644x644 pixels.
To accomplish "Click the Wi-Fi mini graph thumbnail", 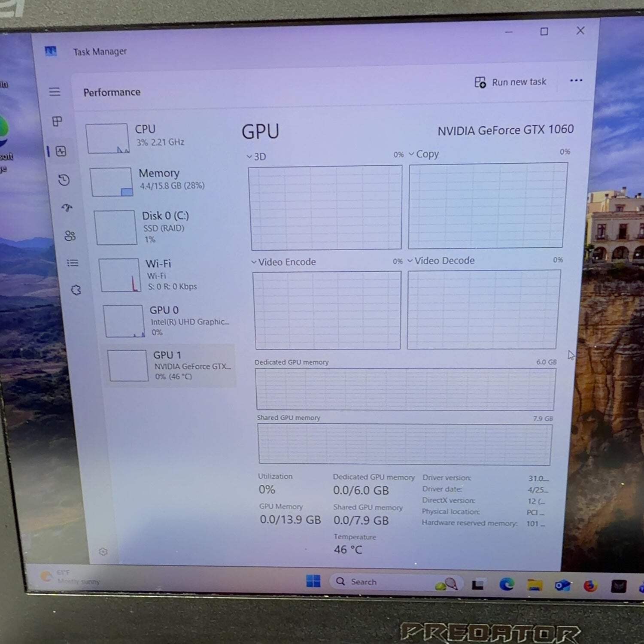I will coord(120,275).
